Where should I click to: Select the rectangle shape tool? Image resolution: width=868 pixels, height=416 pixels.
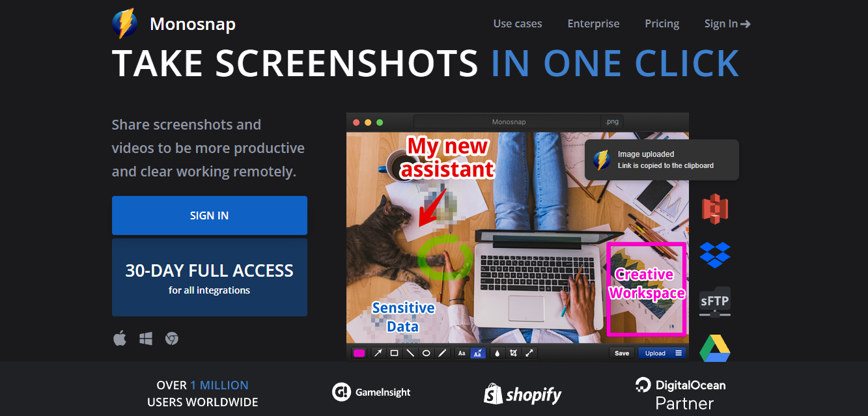click(x=394, y=353)
